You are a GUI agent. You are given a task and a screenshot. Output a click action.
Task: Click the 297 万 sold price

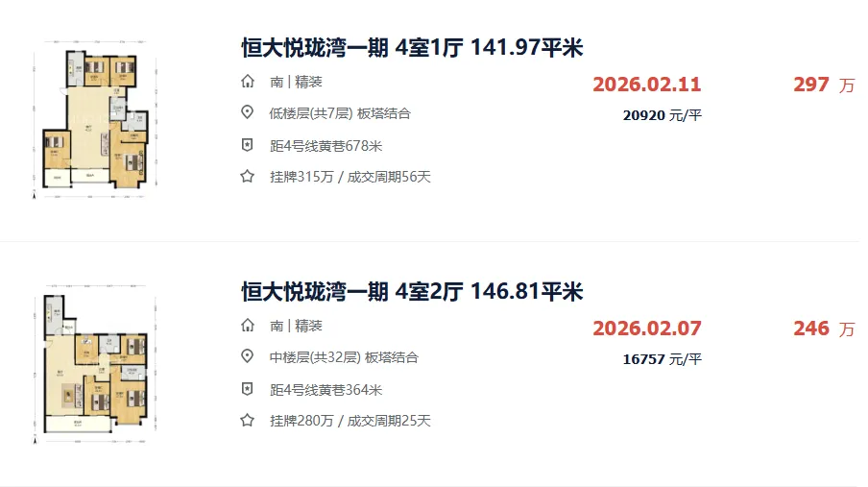coord(824,85)
